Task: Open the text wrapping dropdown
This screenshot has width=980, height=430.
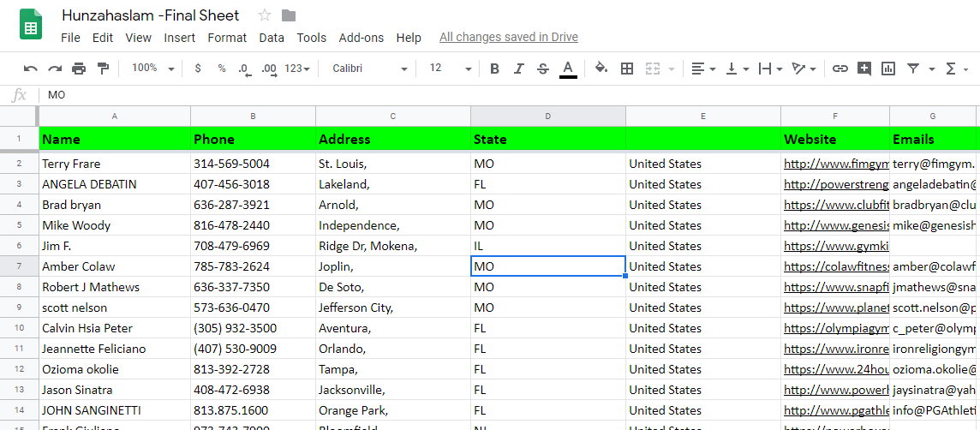Action: coord(770,69)
